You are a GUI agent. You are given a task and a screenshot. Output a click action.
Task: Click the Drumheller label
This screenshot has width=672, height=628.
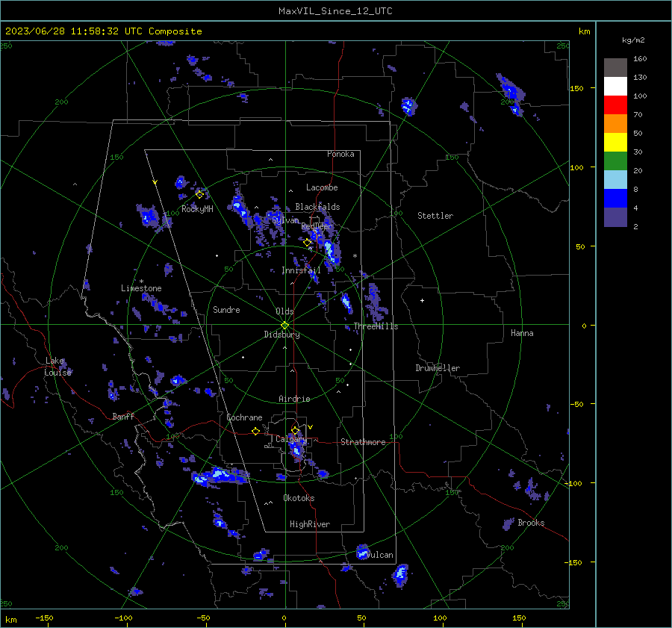(x=438, y=368)
